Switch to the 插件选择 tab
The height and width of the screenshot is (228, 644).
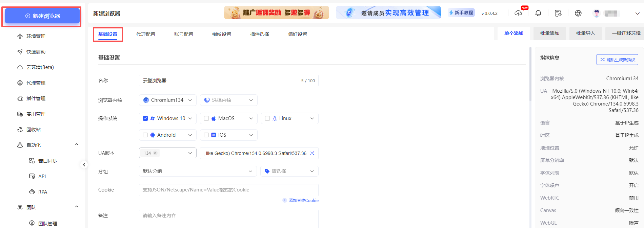tap(260, 34)
